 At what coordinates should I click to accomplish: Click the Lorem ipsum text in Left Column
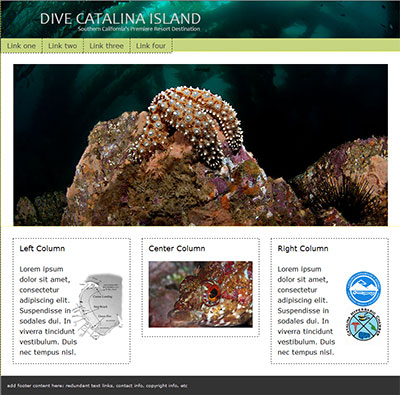(48, 310)
